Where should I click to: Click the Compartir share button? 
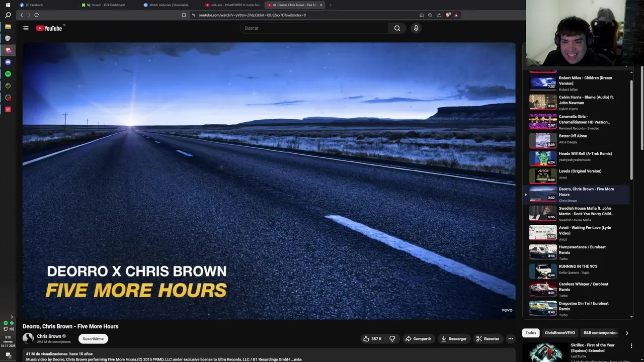(x=418, y=339)
